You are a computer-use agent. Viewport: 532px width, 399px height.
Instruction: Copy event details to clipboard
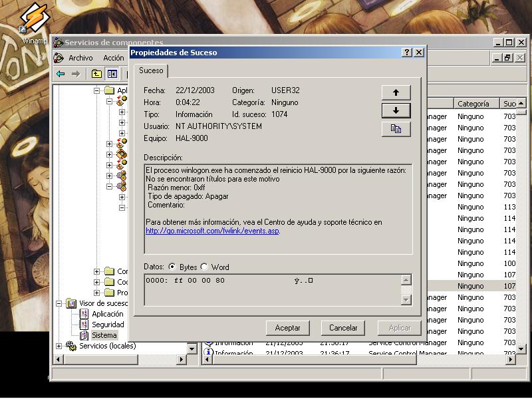tap(396, 129)
